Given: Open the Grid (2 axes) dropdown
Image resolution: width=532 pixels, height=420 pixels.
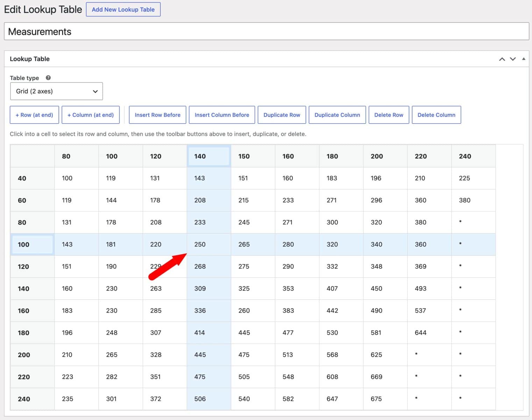Looking at the screenshot, I should click(x=56, y=91).
